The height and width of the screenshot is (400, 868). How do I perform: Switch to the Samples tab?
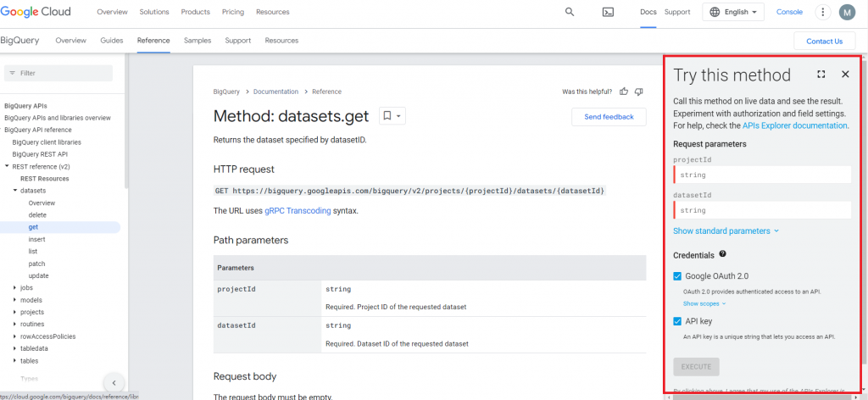[x=198, y=41]
